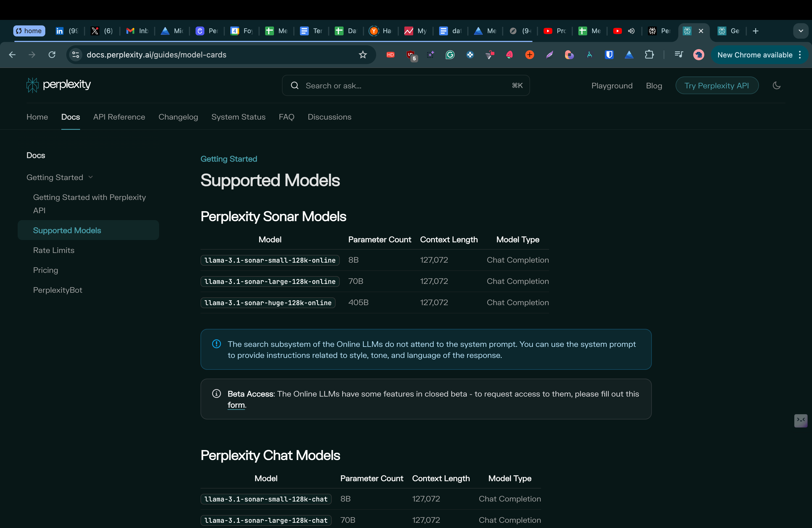Click llama-3.1-sonar-large-128k-chat model name
The image size is (812, 528).
266,520
